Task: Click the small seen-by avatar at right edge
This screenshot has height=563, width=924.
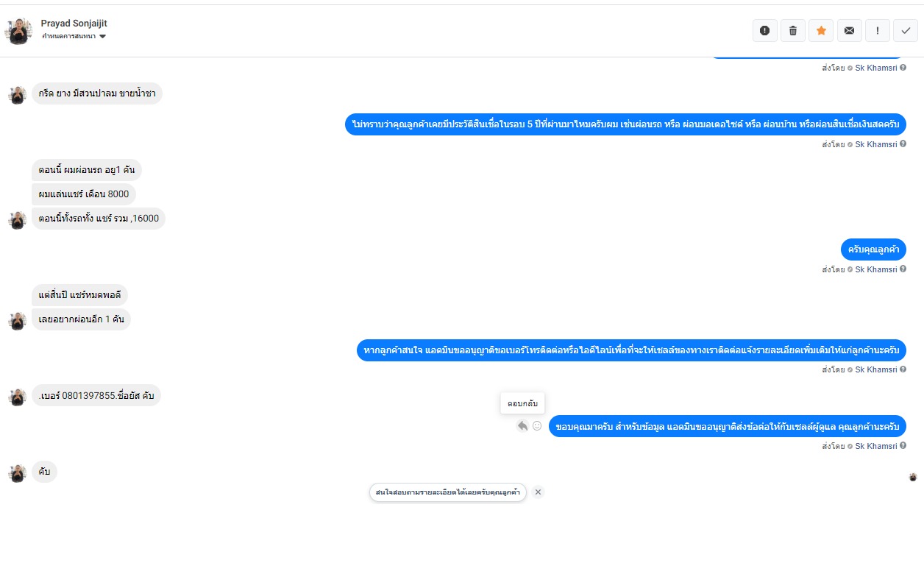Action: click(x=913, y=477)
